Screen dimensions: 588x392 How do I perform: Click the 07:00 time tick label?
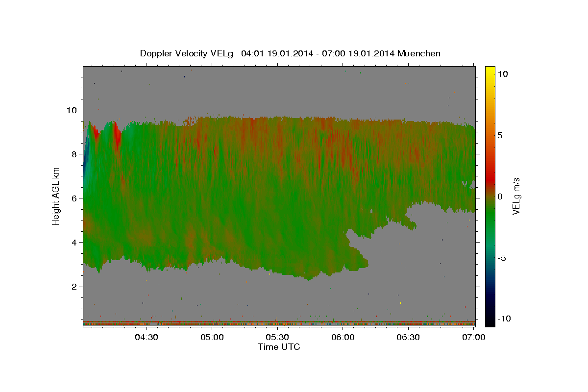(x=474, y=337)
